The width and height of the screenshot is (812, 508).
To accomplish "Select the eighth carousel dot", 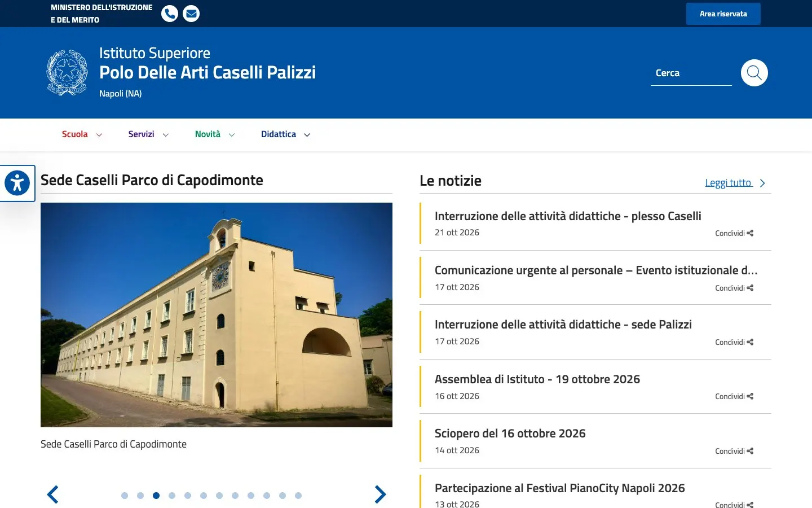I will 235,496.
